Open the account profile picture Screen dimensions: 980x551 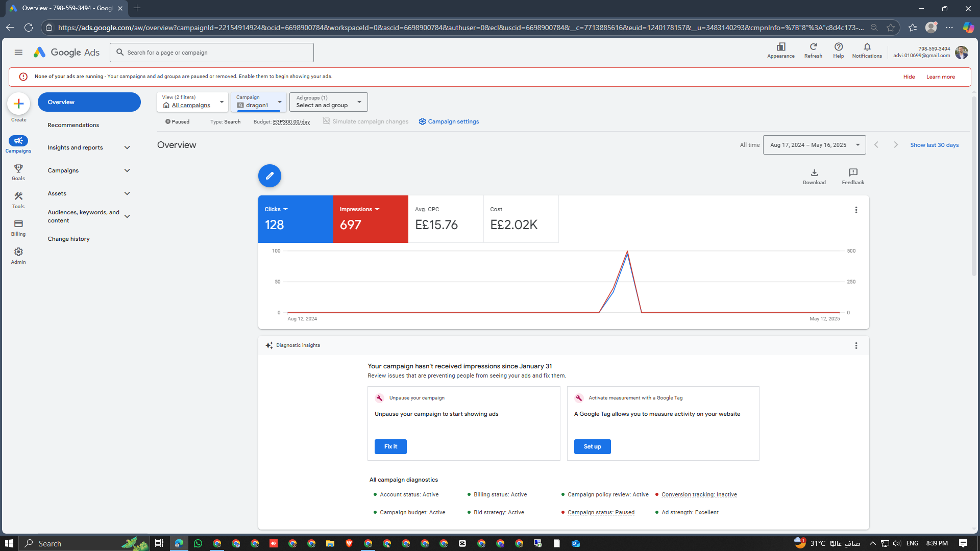point(962,52)
